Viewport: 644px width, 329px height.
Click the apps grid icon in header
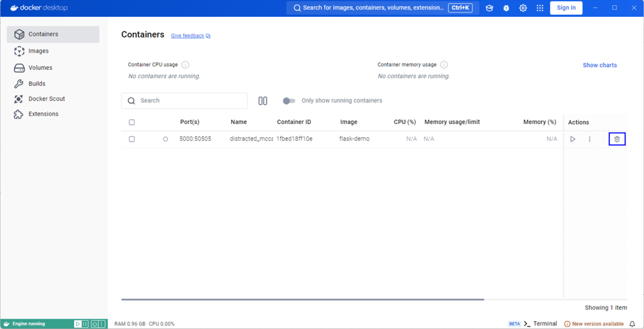point(539,8)
